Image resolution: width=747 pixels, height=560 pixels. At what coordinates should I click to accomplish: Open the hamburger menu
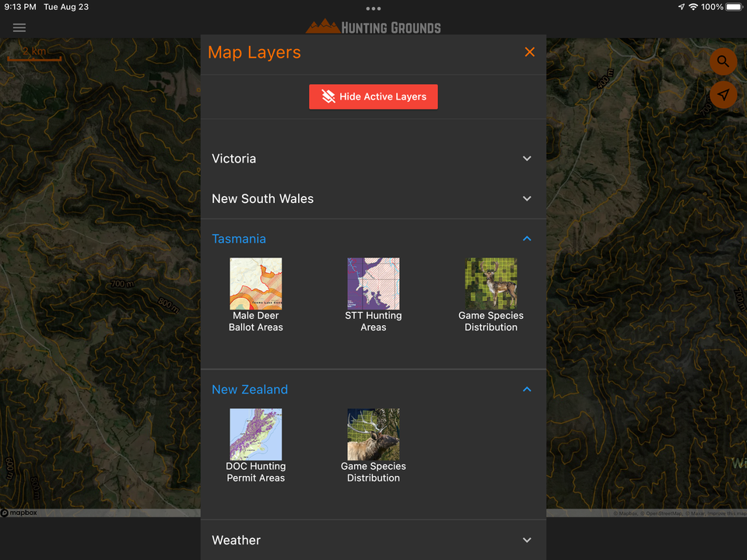click(x=19, y=27)
